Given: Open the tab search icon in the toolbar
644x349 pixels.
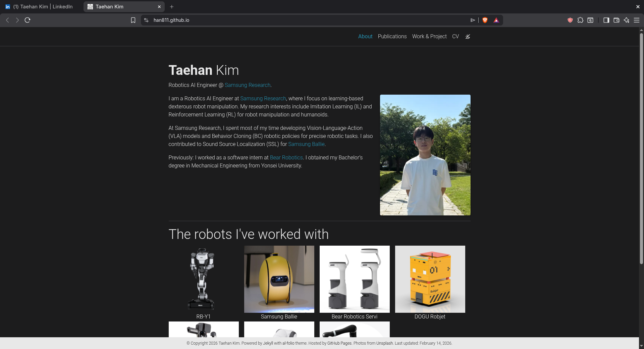Looking at the screenshot, I should click(x=590, y=20).
